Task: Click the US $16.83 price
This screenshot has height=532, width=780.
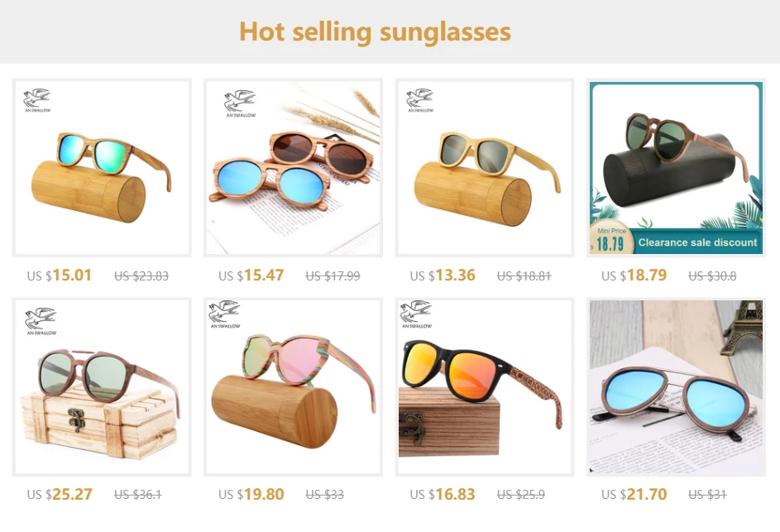Action: 443,494
